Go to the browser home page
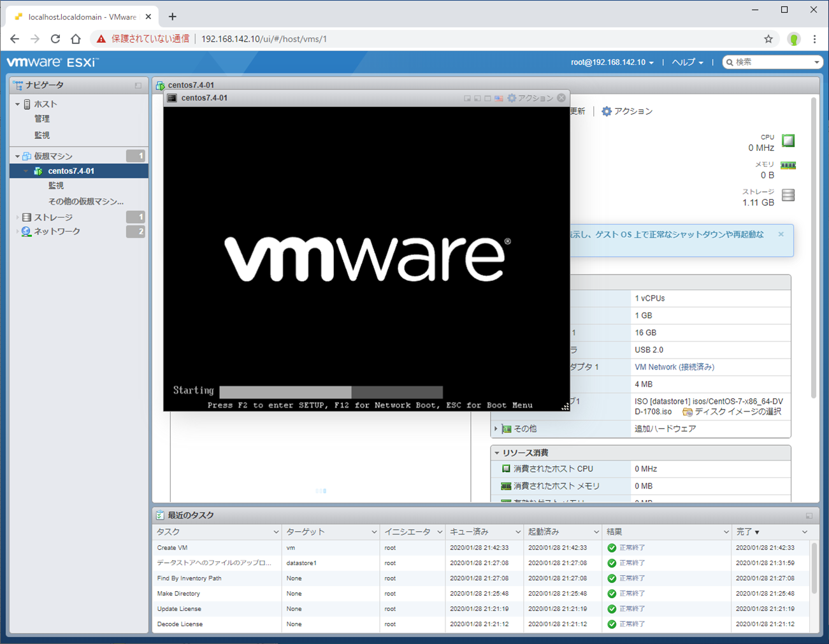 pyautogui.click(x=76, y=39)
